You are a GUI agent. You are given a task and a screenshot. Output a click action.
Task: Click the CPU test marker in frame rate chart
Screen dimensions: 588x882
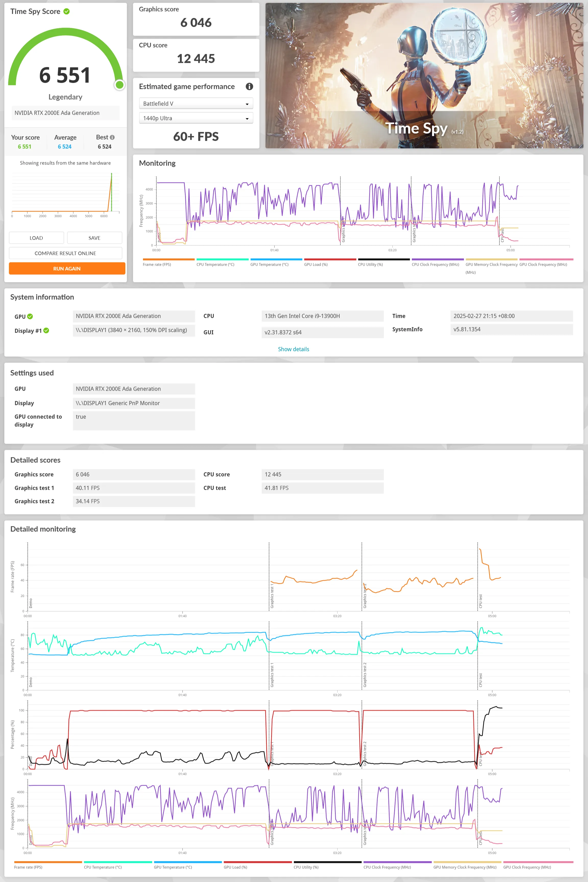coord(480,601)
